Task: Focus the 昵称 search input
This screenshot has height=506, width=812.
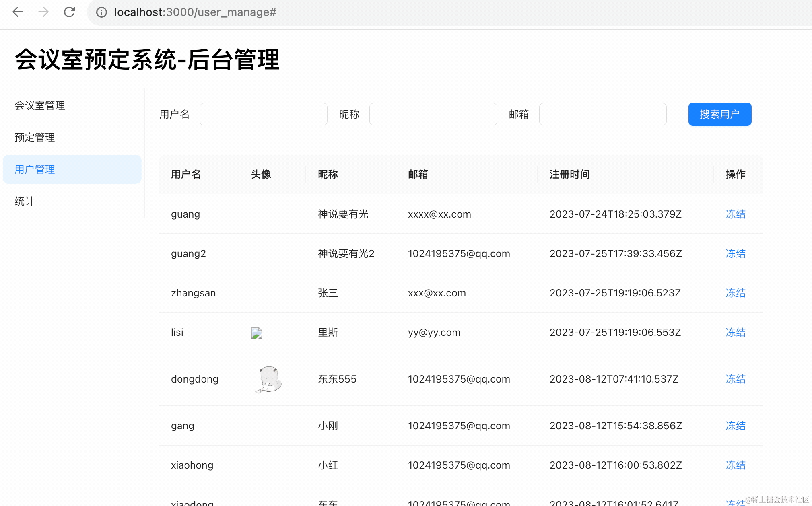Action: 433,114
